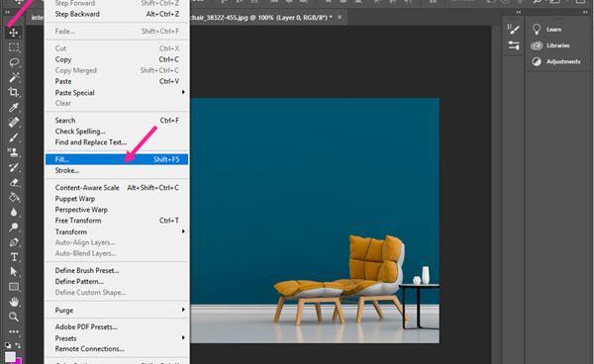Swap foreground and background colors
This screenshot has width=594, height=364.
18,345
